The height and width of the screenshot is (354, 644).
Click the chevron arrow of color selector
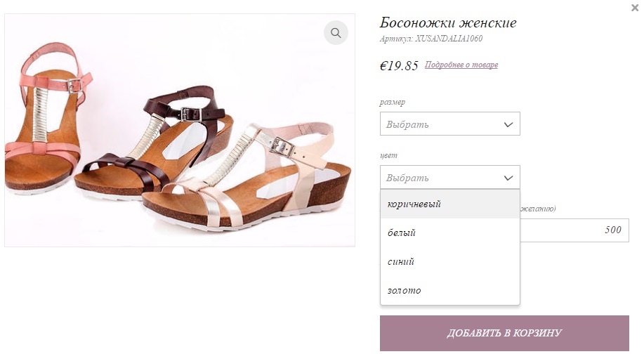(509, 178)
